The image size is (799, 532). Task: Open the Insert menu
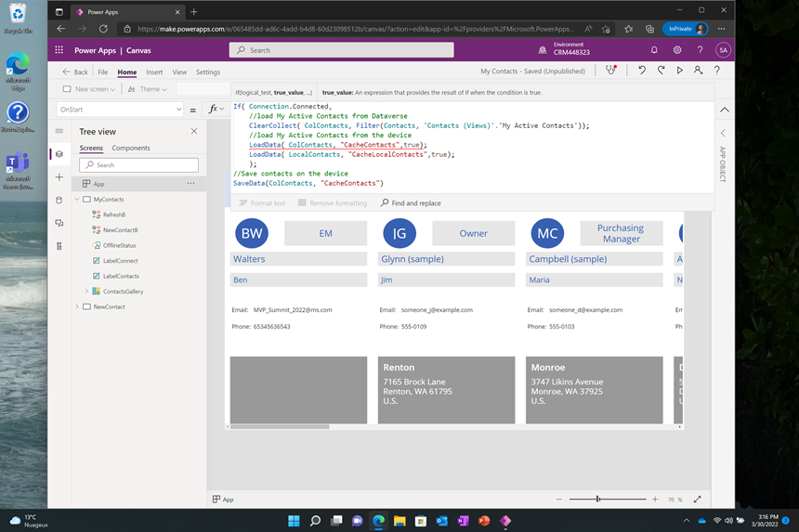pyautogui.click(x=154, y=71)
